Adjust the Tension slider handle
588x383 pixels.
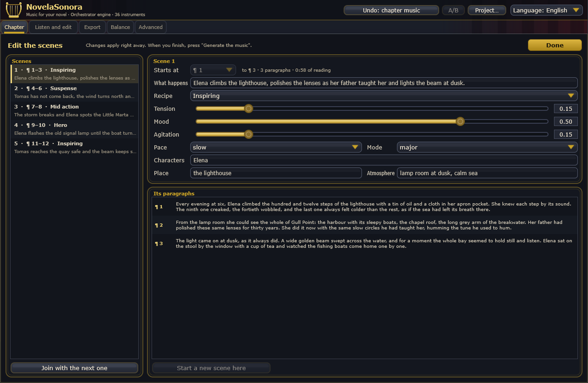[249, 109]
